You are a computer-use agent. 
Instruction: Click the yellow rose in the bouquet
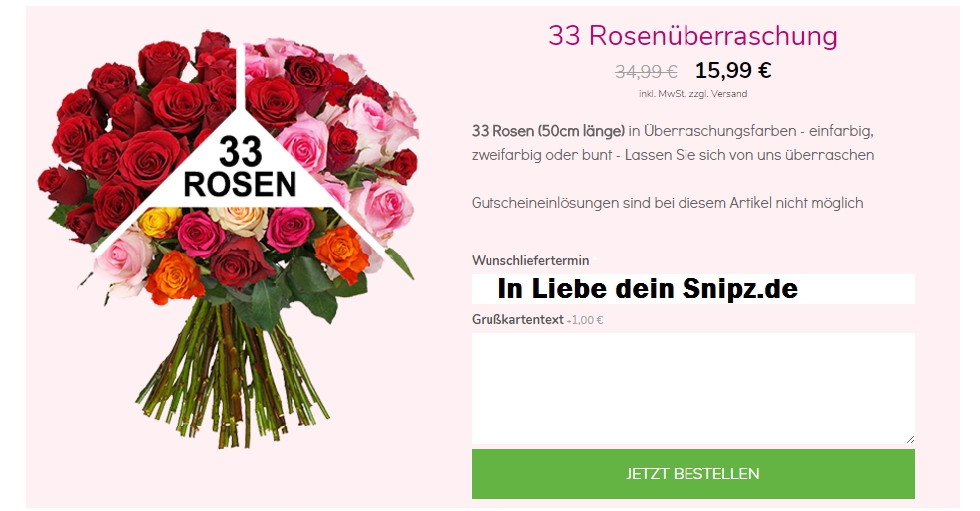pyautogui.click(x=159, y=221)
